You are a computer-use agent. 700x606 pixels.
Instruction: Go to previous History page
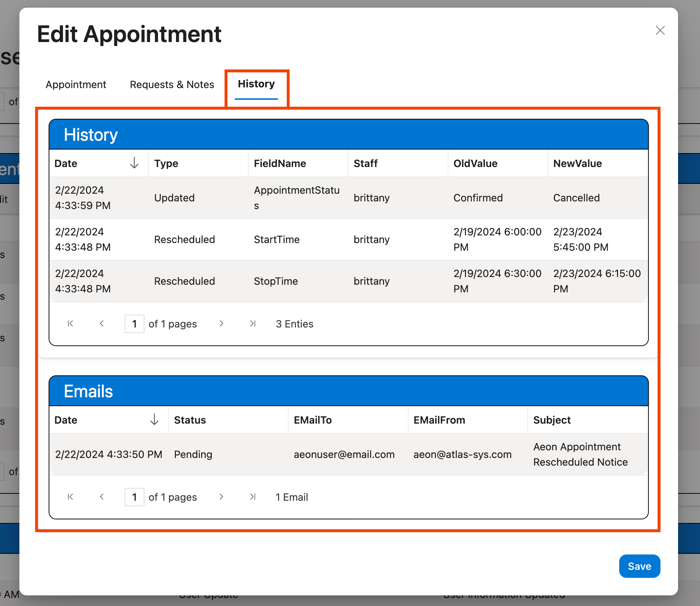click(x=102, y=323)
